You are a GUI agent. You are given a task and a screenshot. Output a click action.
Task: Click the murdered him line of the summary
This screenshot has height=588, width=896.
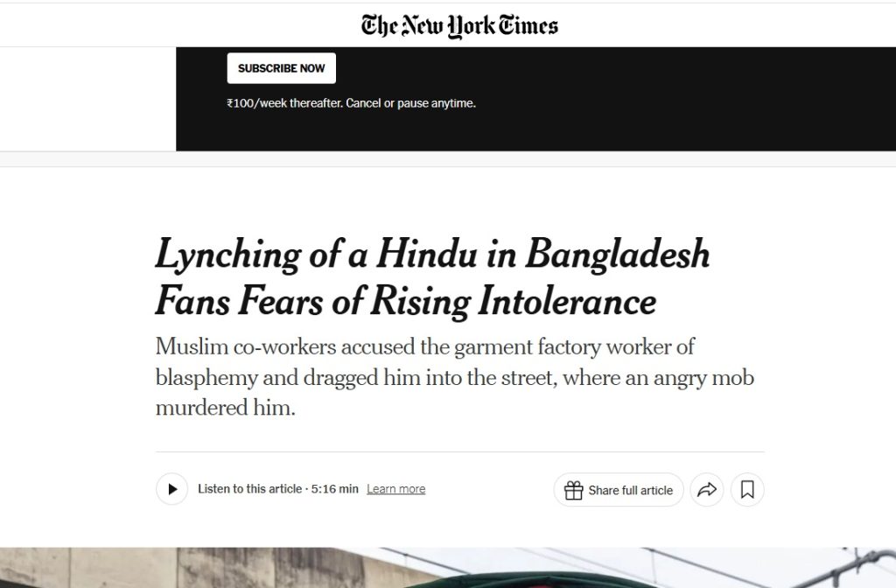point(225,408)
